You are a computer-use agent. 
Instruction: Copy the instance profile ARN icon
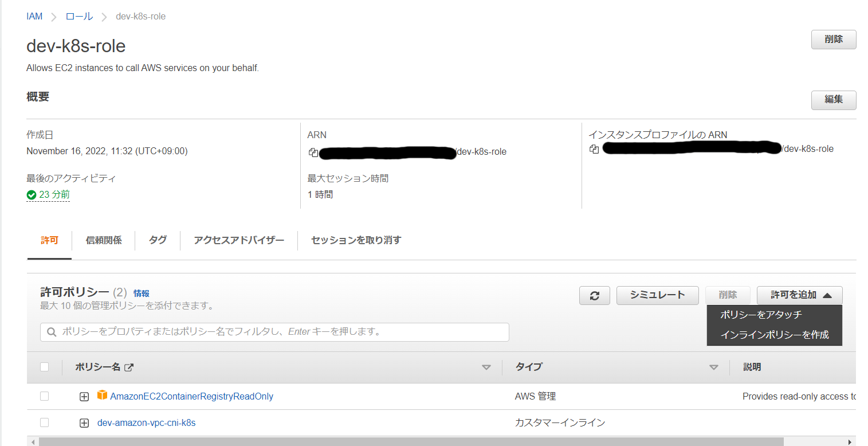[594, 149]
